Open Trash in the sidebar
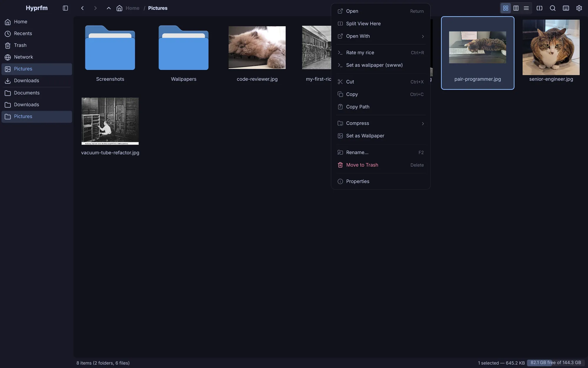The image size is (588, 368). click(x=37, y=45)
